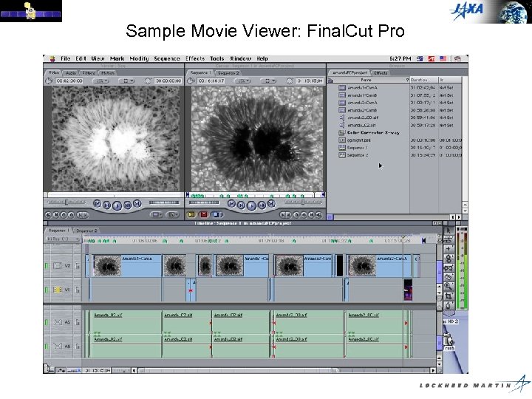Open the File menu
This screenshot has height=399, width=532.
(x=65, y=58)
